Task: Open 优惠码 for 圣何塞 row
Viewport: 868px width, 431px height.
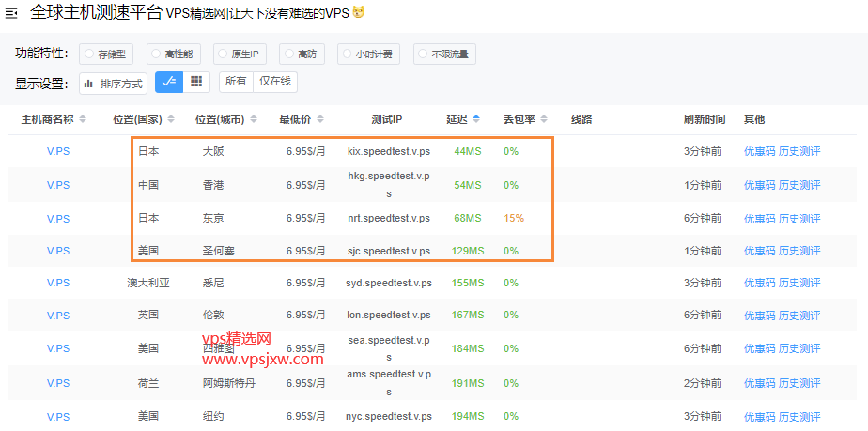Action: point(759,251)
